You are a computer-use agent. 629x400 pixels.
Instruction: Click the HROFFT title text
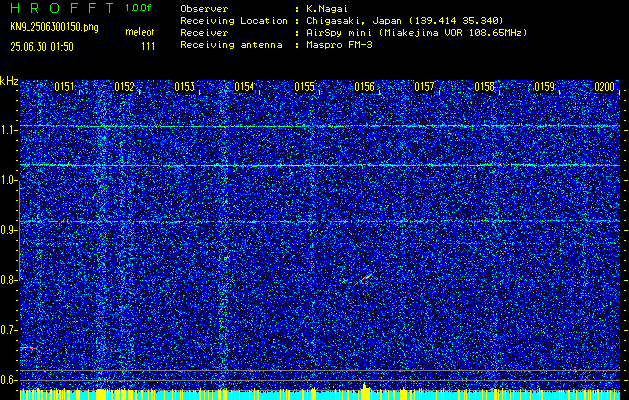click(x=62, y=8)
